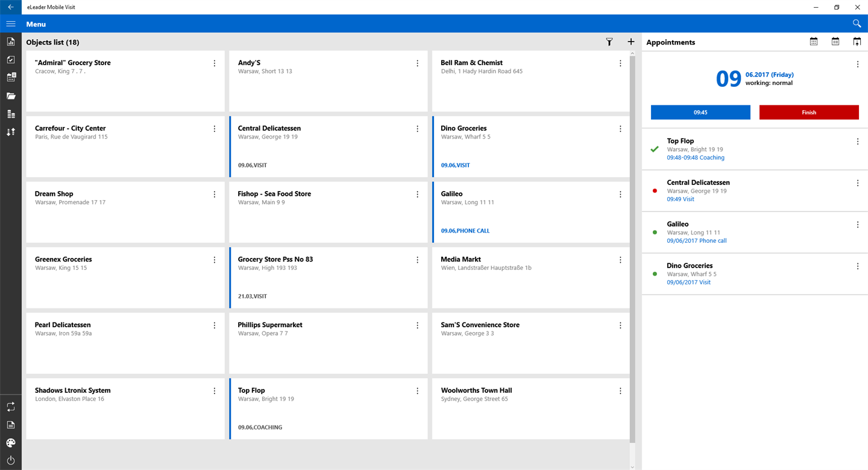Image resolution: width=868 pixels, height=470 pixels.
Task: Select the Woolworths Town Hall card title
Action: (x=476, y=390)
